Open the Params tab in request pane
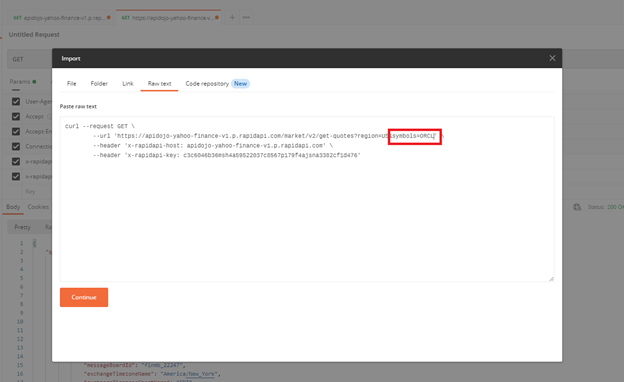624x382 pixels. [20, 82]
